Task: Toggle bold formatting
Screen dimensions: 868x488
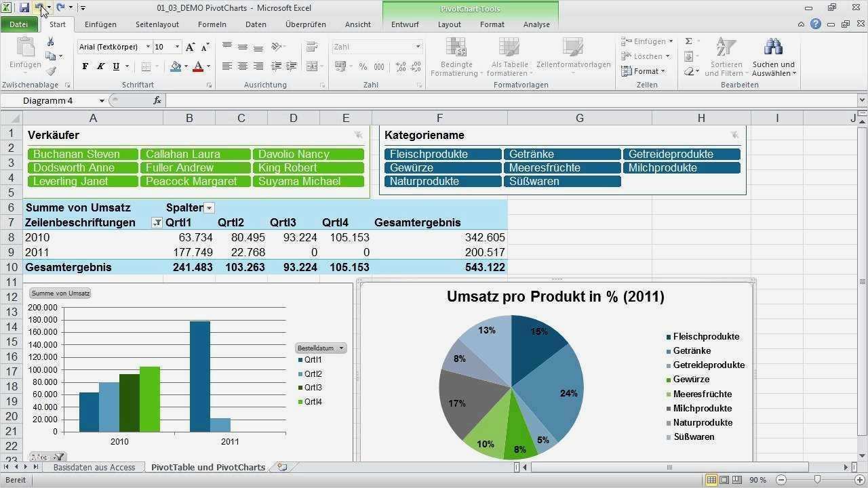Action: click(84, 66)
